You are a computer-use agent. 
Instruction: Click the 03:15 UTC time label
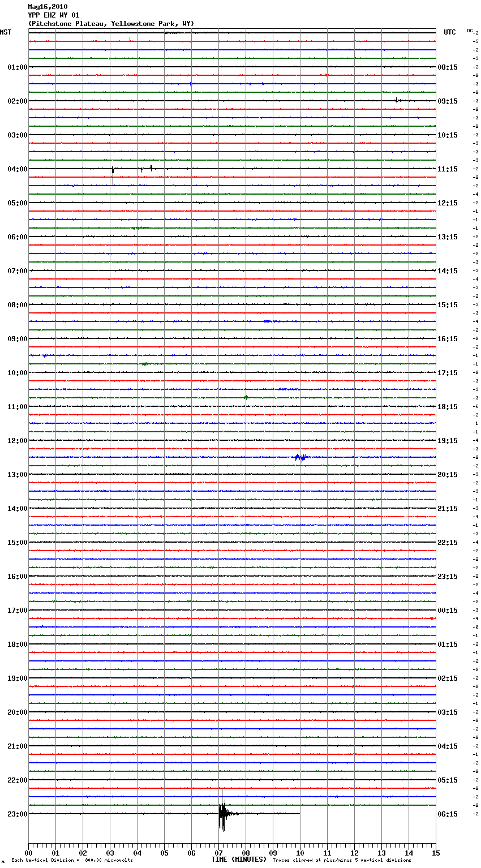pos(448,712)
